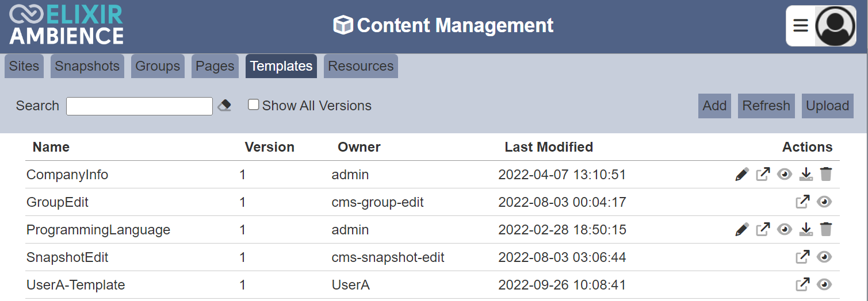View the SnapshotEdit template via eye icon

pos(825,257)
